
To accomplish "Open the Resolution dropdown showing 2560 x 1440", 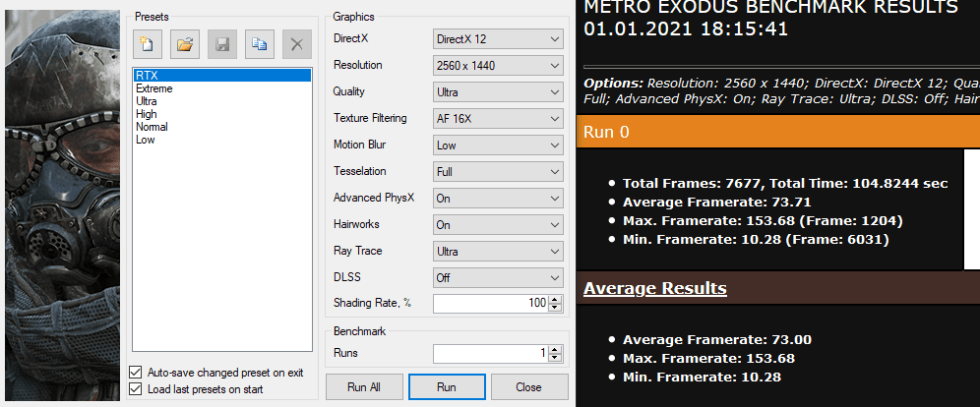I will (498, 66).
